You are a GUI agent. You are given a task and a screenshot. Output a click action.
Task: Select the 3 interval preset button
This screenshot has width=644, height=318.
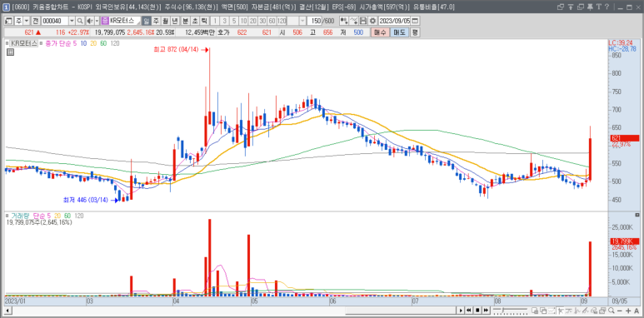pos(225,21)
